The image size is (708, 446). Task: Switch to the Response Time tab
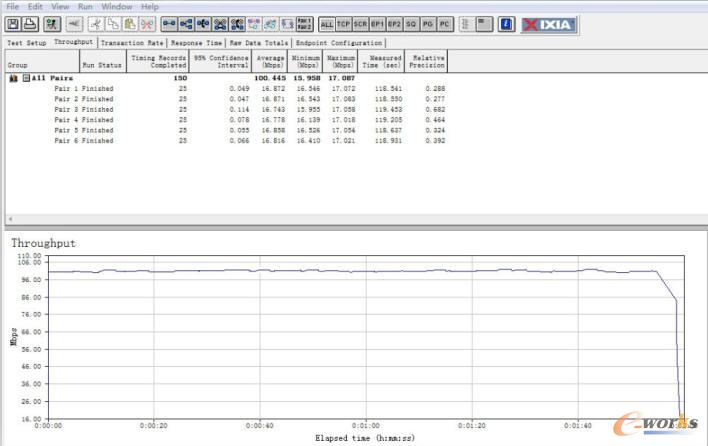[x=196, y=43]
